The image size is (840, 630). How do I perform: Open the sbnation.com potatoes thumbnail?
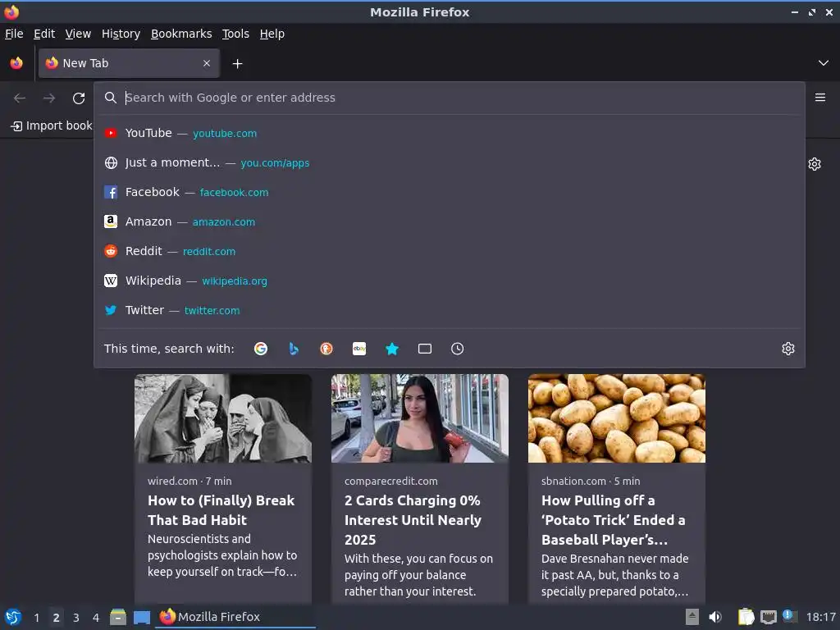click(x=617, y=418)
